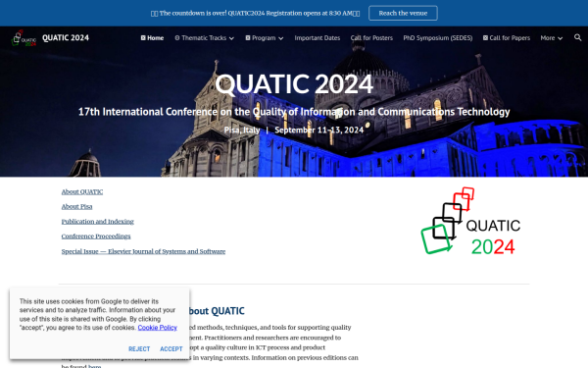Image resolution: width=588 pixels, height=368 pixels.
Task: Follow the Publication and Indexing link
Action: pyautogui.click(x=97, y=222)
